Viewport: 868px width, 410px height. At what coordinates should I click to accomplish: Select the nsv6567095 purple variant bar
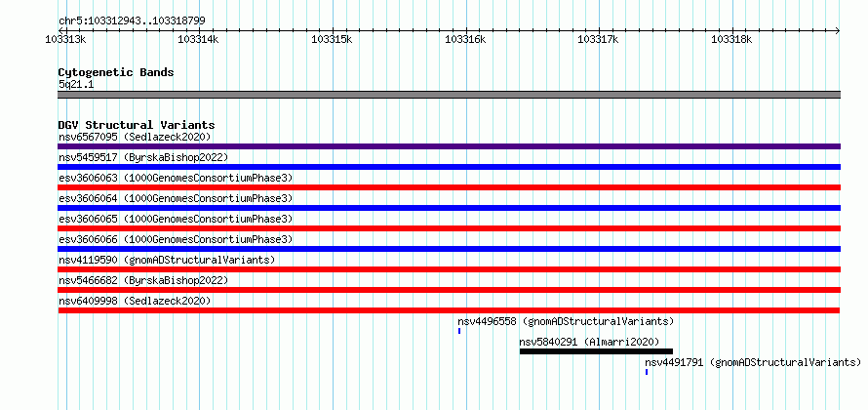[449, 146]
